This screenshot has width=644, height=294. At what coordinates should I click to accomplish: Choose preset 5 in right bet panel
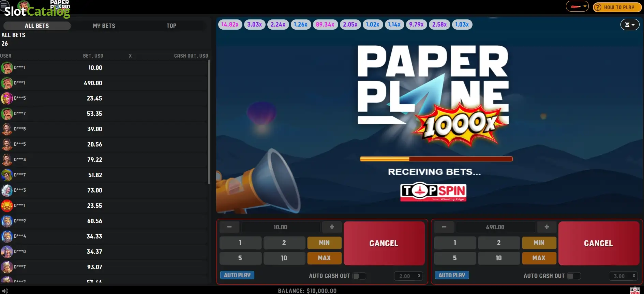tap(455, 258)
